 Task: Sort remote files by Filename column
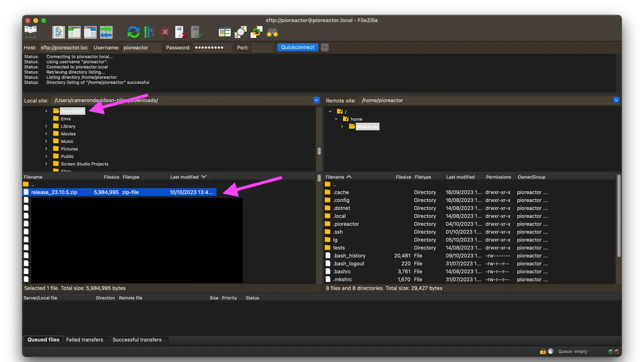click(353, 177)
